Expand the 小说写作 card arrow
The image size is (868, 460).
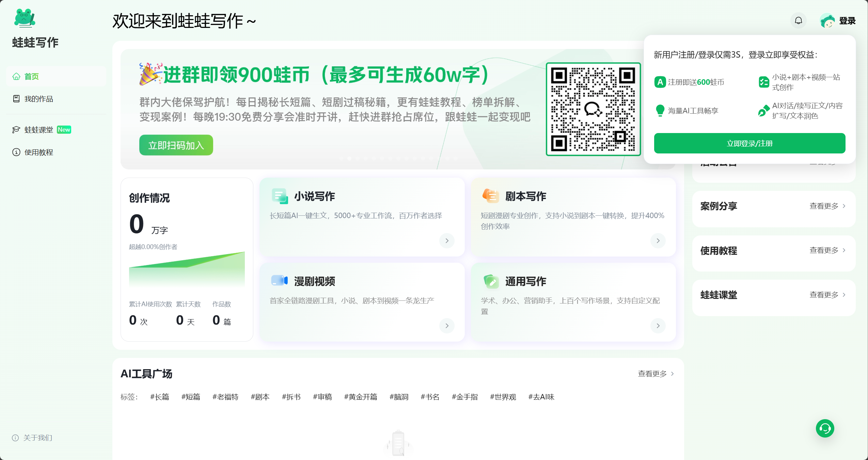(446, 241)
